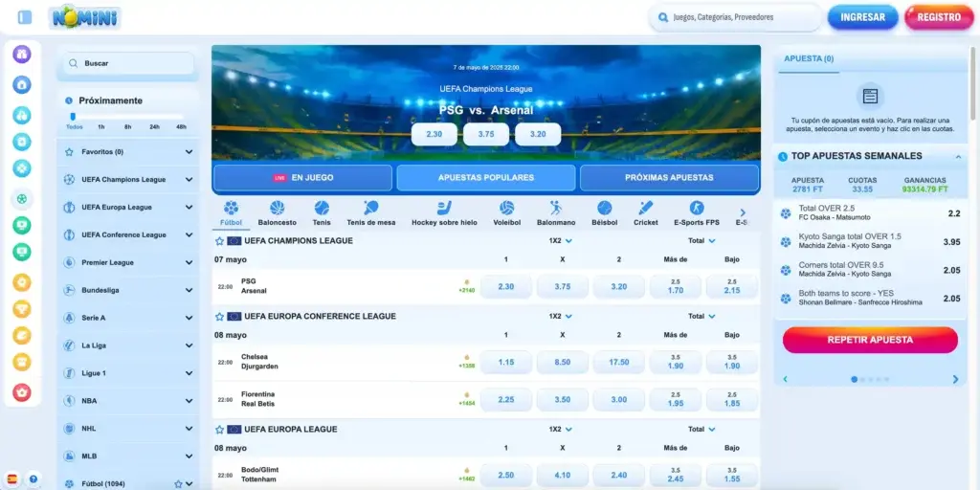Switch to Béisbol sport tab
The height and width of the screenshot is (490, 980).
[x=604, y=213]
